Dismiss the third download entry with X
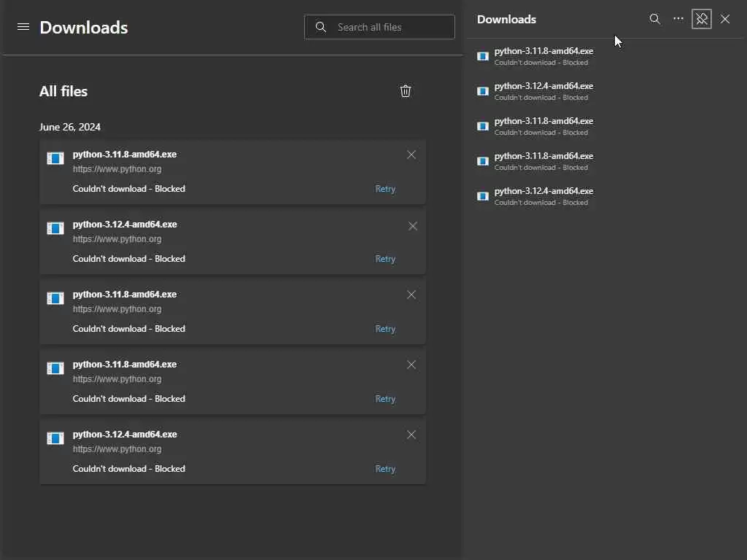The width and height of the screenshot is (747, 560). click(411, 295)
